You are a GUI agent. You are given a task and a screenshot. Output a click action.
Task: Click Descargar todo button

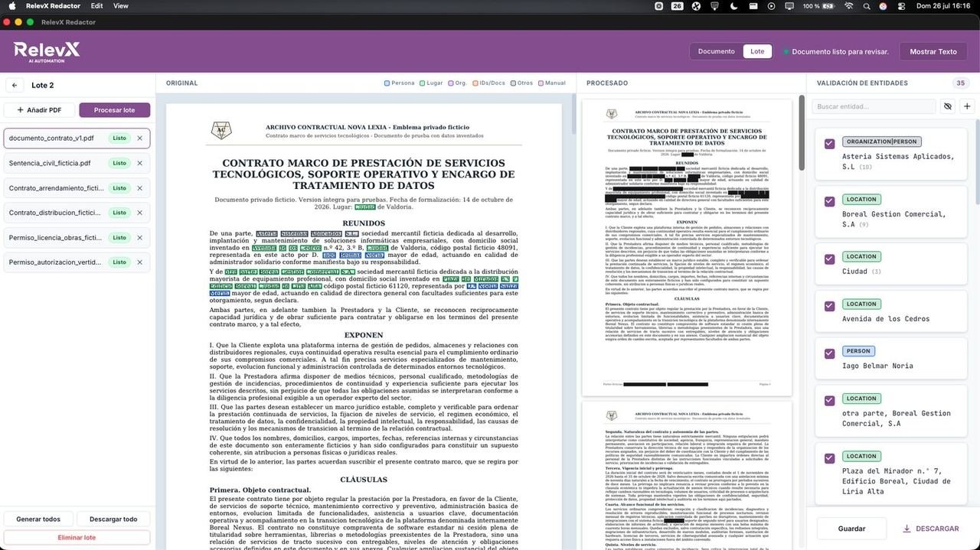113,519
